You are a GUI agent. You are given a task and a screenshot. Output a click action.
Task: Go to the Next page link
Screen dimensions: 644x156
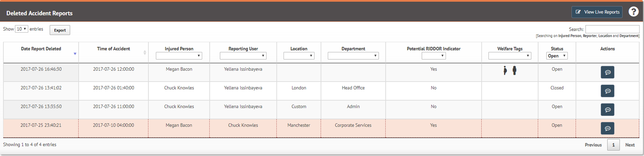click(x=630, y=145)
